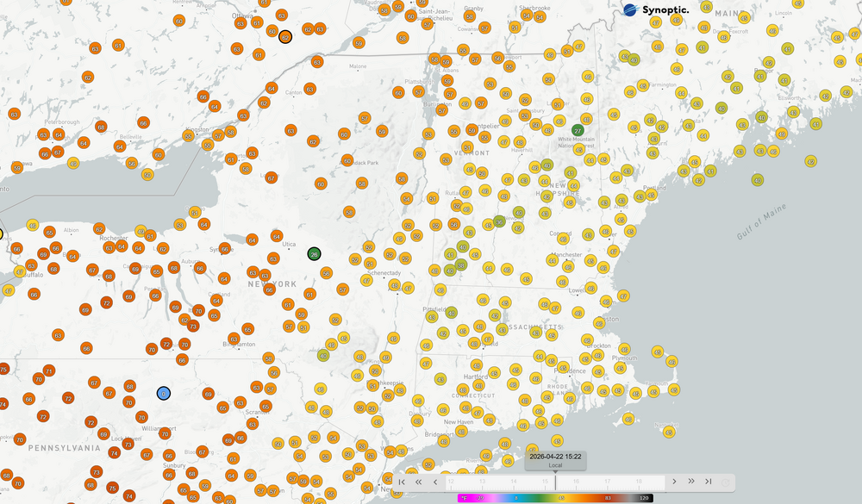Select the 67 station in the Adirondacks
The image size is (862, 504).
[271, 178]
